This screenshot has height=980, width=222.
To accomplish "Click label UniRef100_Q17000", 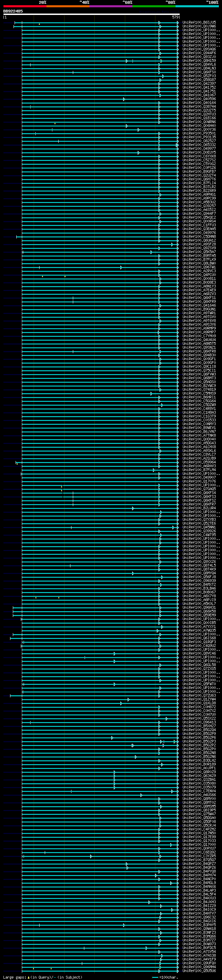I will click(x=199, y=844).
